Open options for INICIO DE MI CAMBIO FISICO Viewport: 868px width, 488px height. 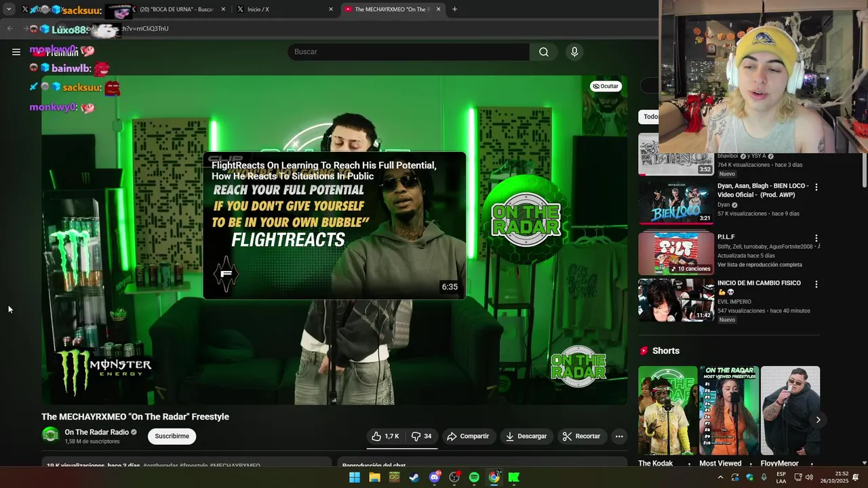tap(816, 285)
